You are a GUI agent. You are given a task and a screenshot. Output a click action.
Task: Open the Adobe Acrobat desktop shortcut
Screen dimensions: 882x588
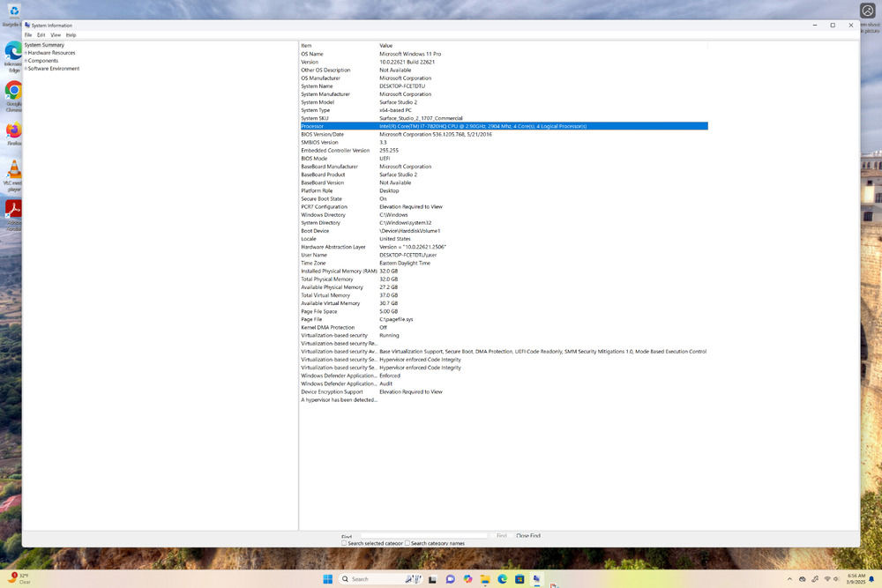13,215
